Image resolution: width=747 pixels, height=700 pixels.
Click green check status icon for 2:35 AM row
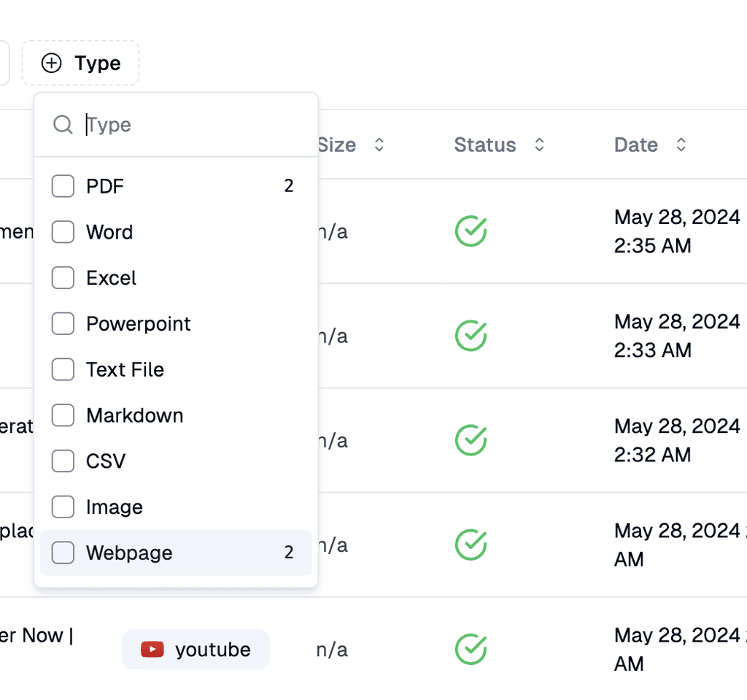click(x=471, y=231)
